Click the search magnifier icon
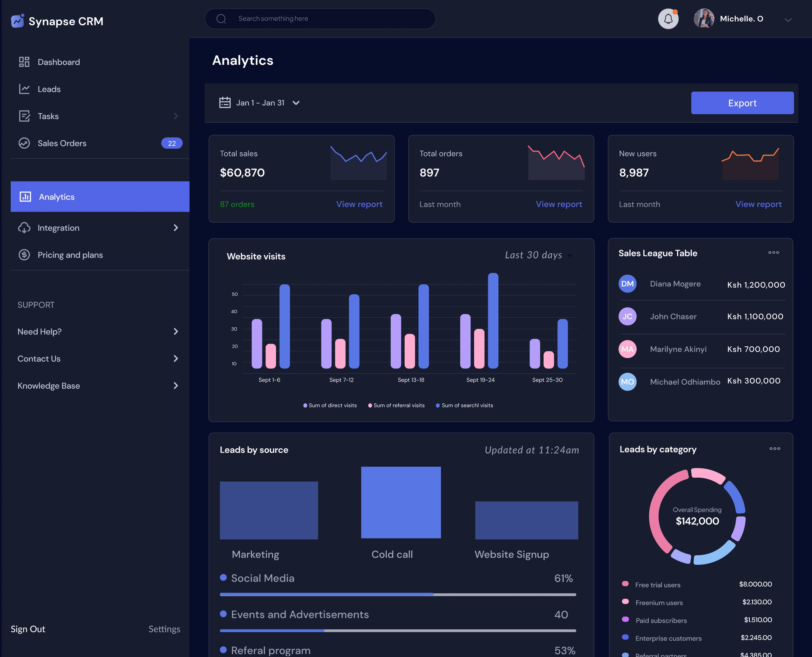The height and width of the screenshot is (657, 812). pyautogui.click(x=221, y=19)
